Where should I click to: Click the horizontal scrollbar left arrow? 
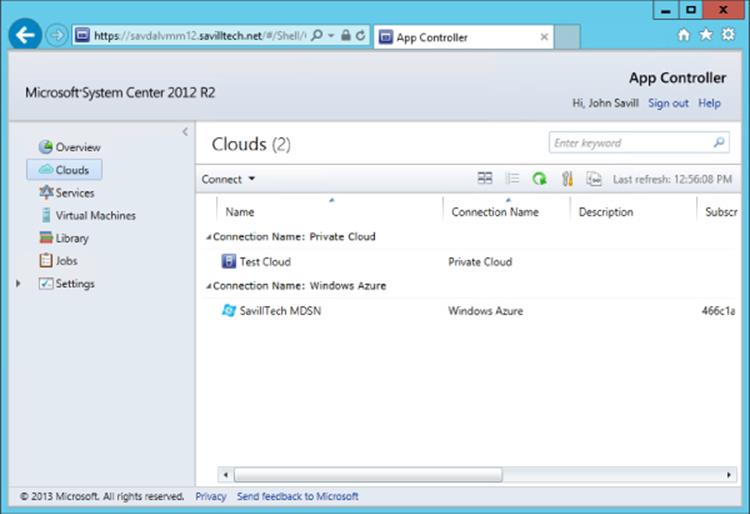coord(226,475)
